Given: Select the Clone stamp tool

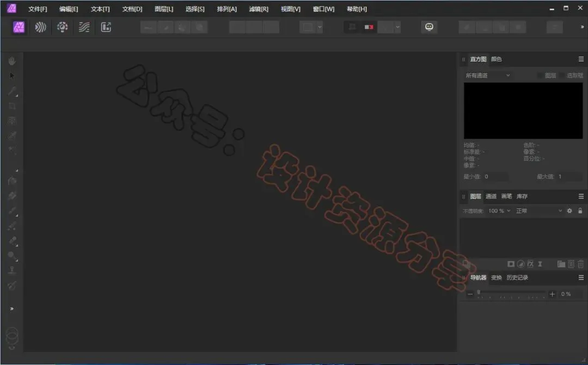Looking at the screenshot, I should (12, 270).
